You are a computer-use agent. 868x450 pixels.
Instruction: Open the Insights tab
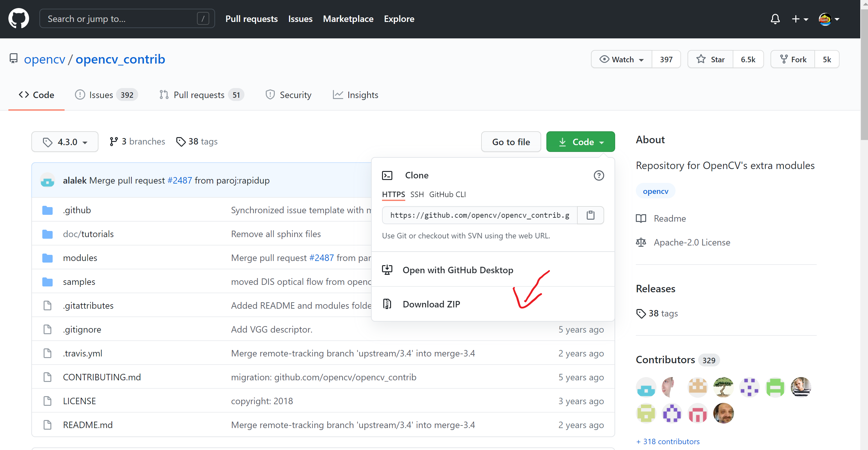pyautogui.click(x=356, y=95)
